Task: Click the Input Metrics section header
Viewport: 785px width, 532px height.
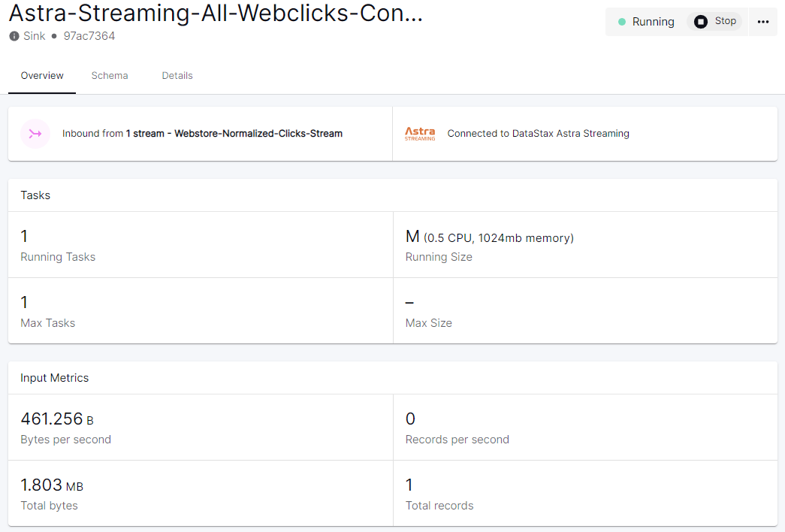Action: pos(55,378)
